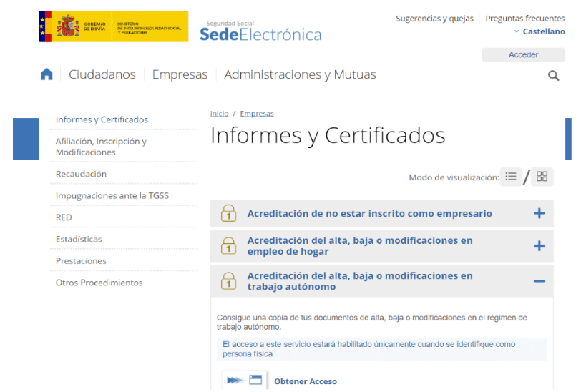Click the Sede Electrónica logo
This screenshot has width=586, height=392.
(x=260, y=30)
